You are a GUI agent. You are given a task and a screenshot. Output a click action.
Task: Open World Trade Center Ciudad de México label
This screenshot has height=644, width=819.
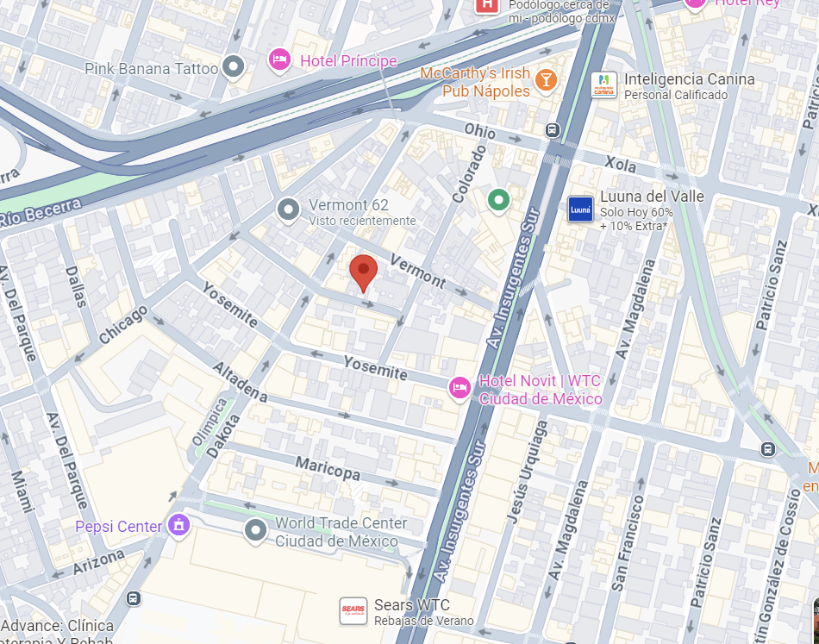point(341,532)
